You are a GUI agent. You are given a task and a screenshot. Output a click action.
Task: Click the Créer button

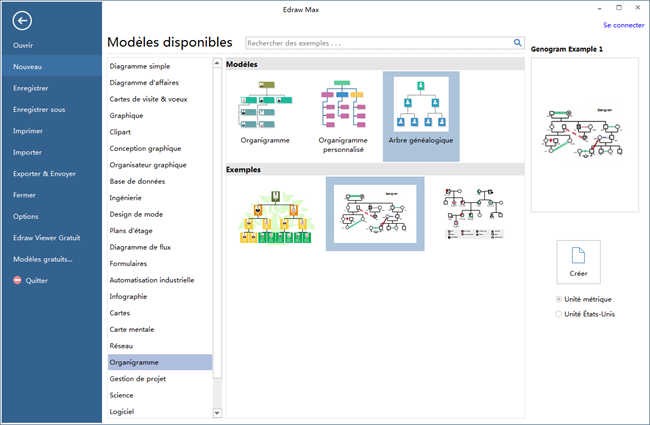[578, 262]
